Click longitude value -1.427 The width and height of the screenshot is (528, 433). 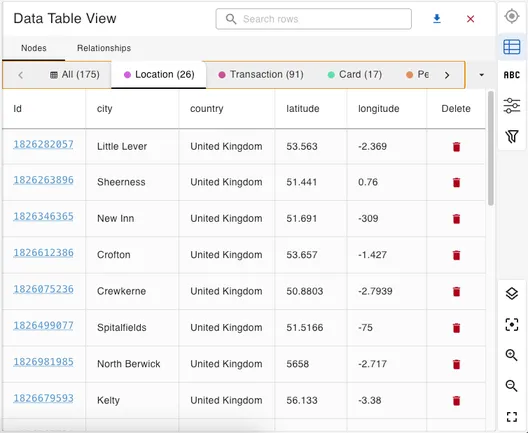(x=372, y=255)
